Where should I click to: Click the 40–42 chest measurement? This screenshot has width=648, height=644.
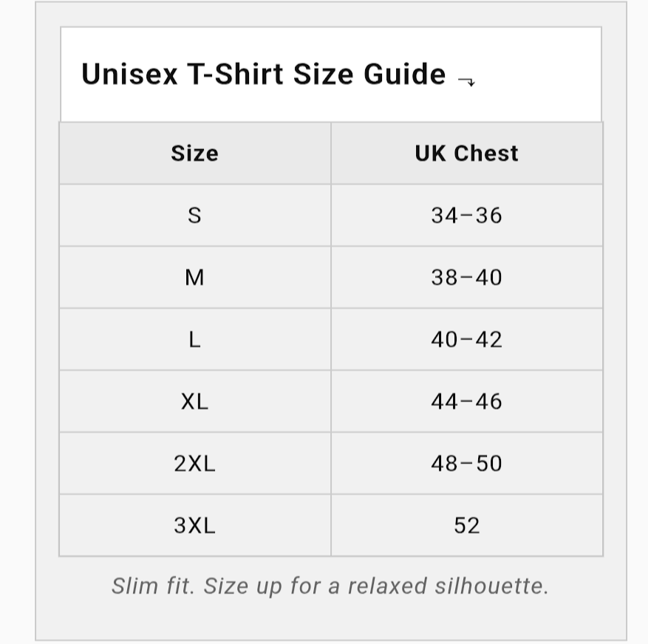click(466, 339)
